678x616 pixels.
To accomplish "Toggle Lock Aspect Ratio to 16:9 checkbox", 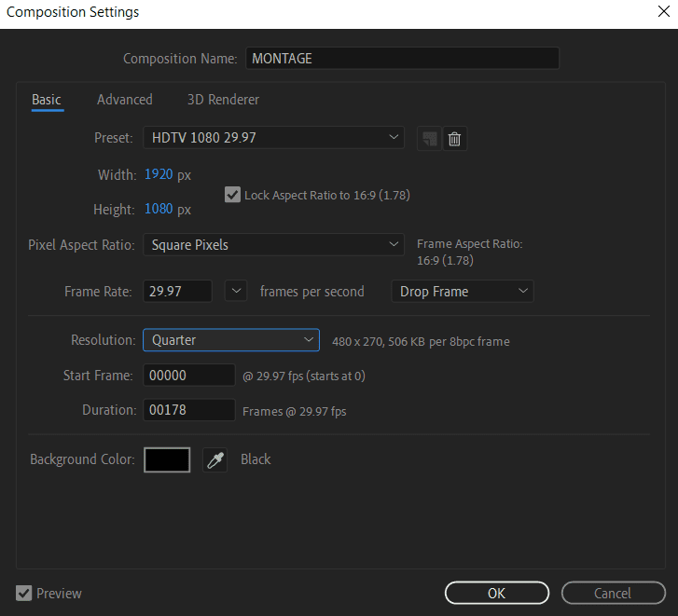I will [x=232, y=195].
